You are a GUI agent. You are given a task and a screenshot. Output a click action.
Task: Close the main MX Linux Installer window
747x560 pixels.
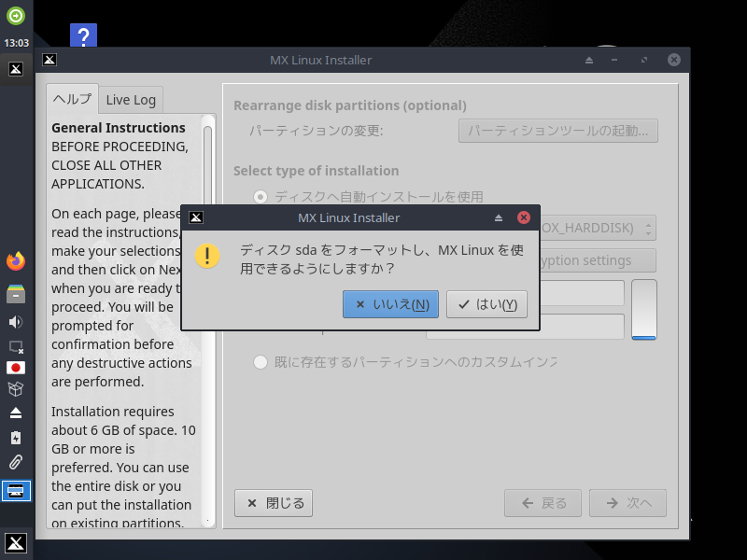[x=673, y=60]
